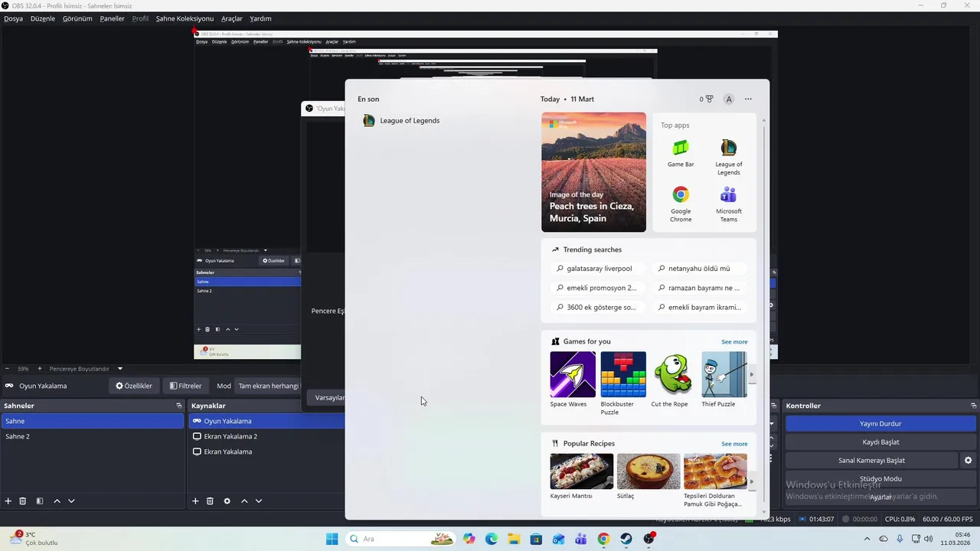Open source properties gear in the Kaynaklar toolbar
The width and height of the screenshot is (980, 551).
click(227, 501)
